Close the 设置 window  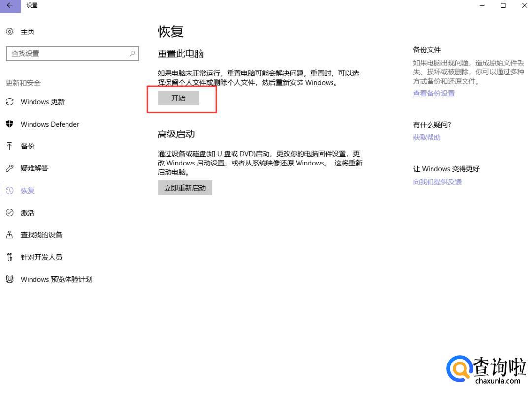pyautogui.click(x=524, y=5)
